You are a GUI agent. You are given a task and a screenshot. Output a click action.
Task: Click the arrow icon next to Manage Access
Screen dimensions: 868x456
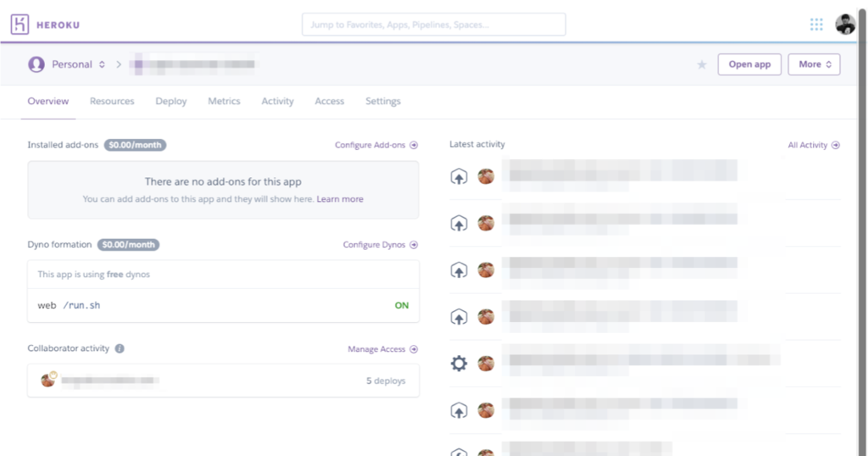tap(414, 349)
